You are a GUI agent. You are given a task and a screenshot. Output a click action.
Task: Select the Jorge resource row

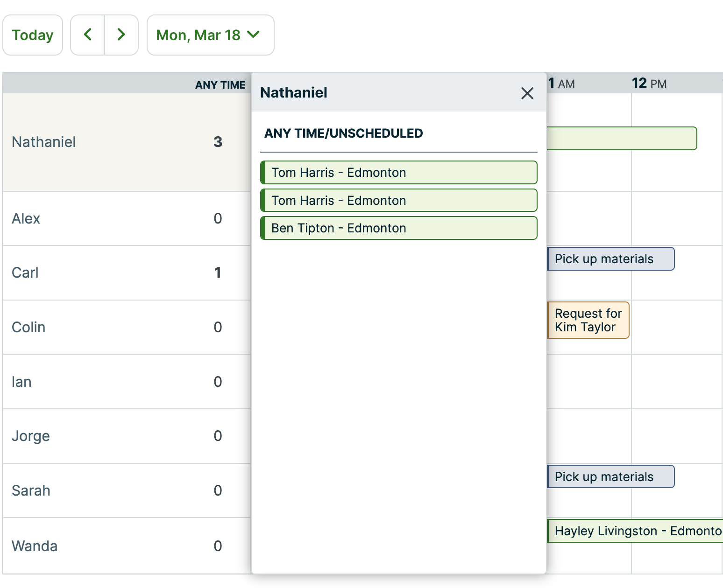(x=31, y=436)
